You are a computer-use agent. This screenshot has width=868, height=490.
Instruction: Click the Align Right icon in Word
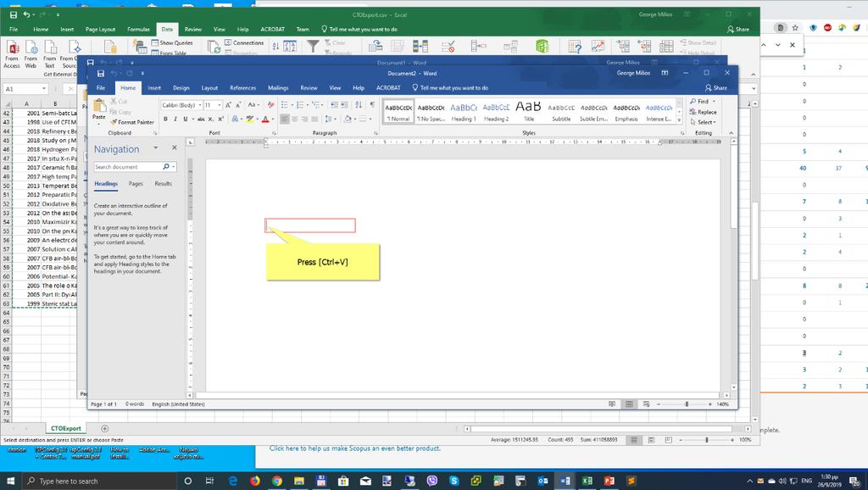[304, 119]
